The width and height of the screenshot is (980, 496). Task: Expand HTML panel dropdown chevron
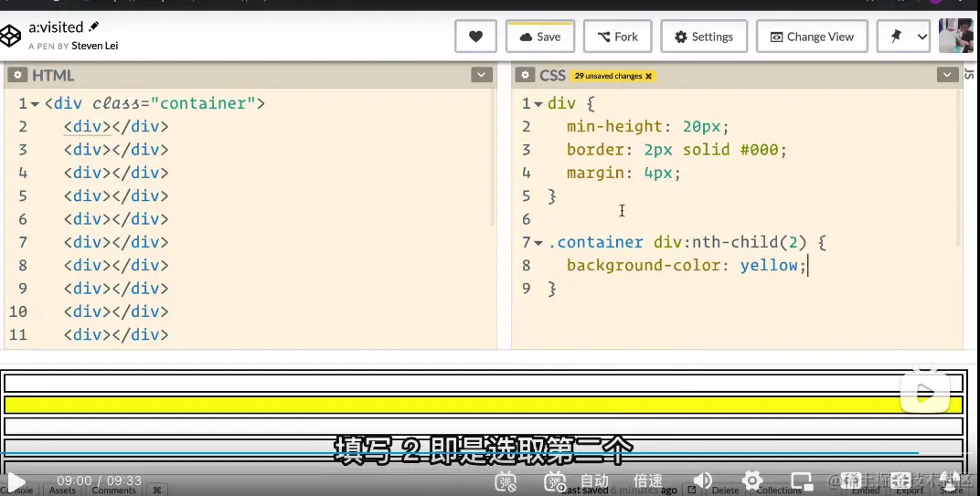tap(481, 75)
